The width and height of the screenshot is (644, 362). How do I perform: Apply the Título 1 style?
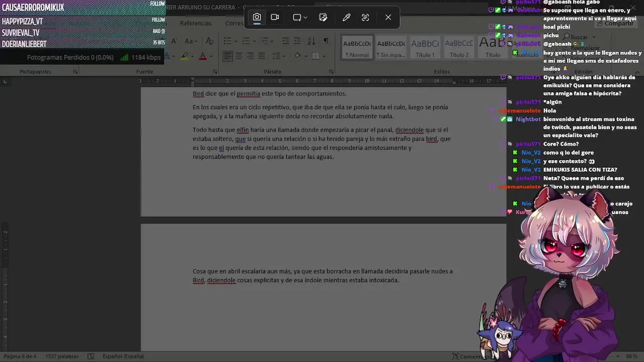tap(425, 48)
